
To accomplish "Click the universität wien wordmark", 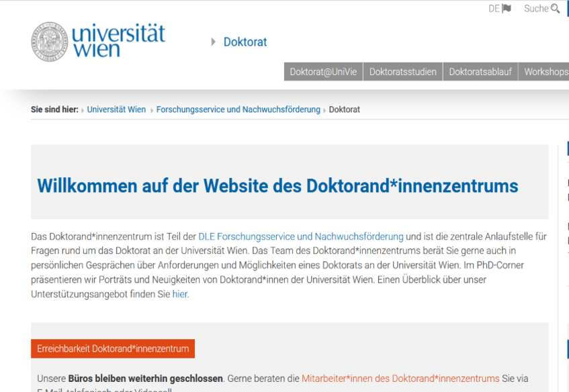I will (119, 41).
